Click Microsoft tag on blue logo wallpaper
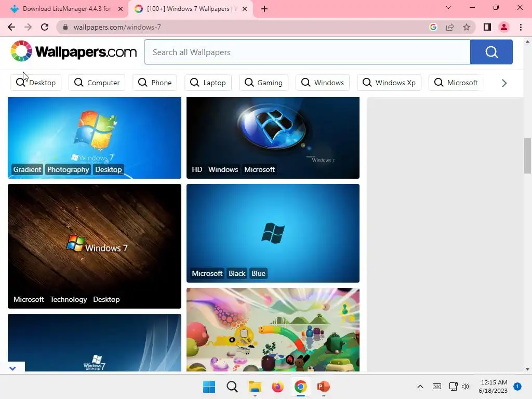The height and width of the screenshot is (399, 532). tap(207, 273)
